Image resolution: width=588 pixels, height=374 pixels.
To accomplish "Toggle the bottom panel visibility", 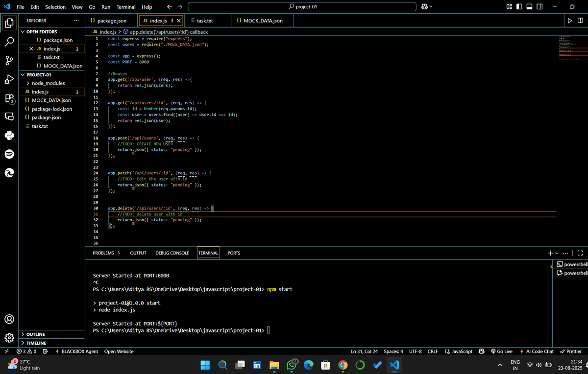I will coord(530,7).
